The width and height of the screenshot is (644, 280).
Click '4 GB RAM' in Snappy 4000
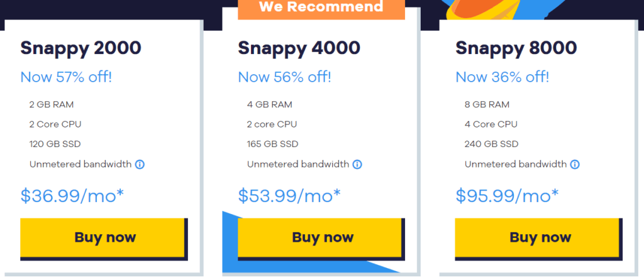269,104
